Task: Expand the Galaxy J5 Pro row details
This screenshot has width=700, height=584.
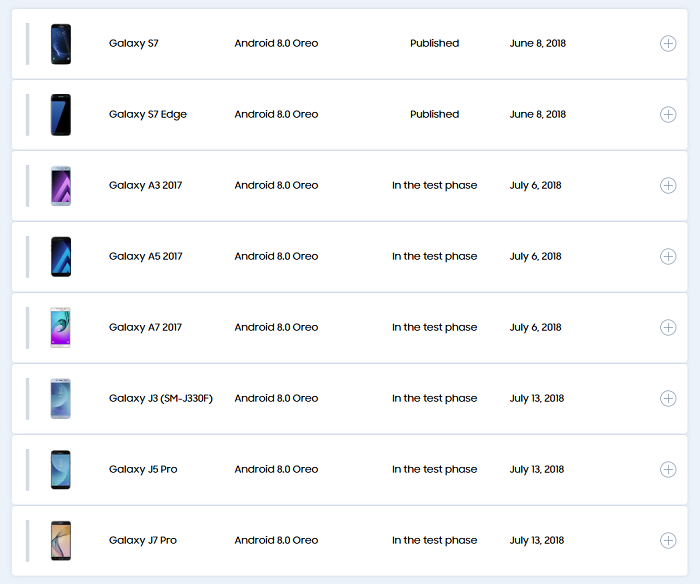Action: 668,469
